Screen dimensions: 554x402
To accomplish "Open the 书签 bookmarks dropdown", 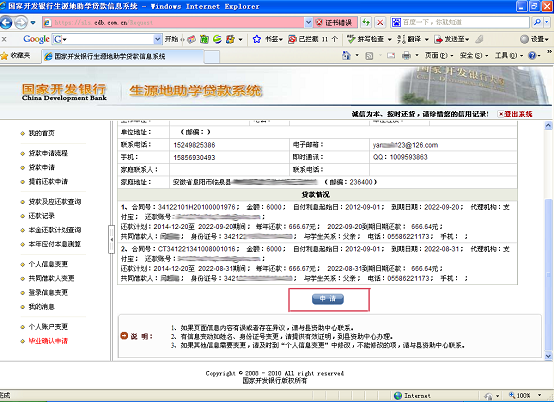I will (274, 39).
